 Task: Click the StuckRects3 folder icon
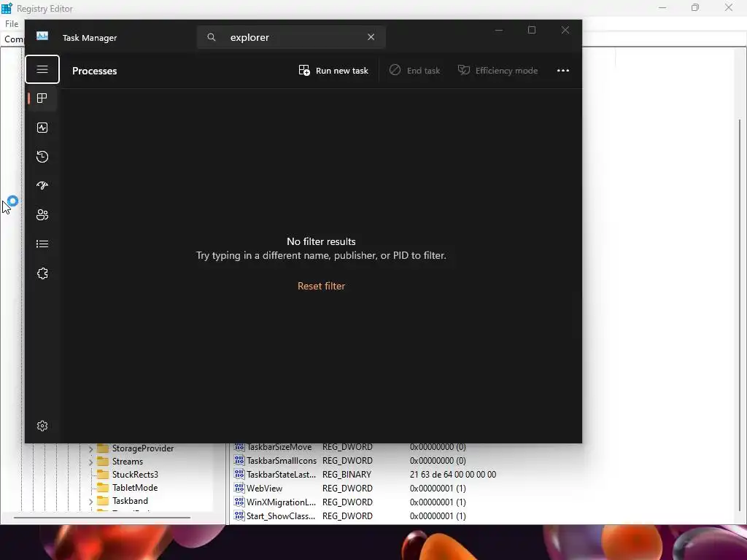pyautogui.click(x=103, y=474)
